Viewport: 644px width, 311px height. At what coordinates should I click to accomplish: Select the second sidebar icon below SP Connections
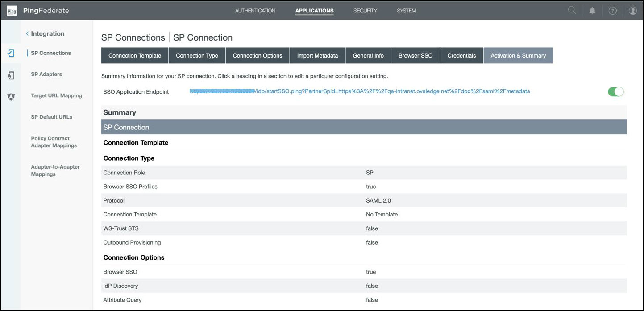[x=11, y=75]
